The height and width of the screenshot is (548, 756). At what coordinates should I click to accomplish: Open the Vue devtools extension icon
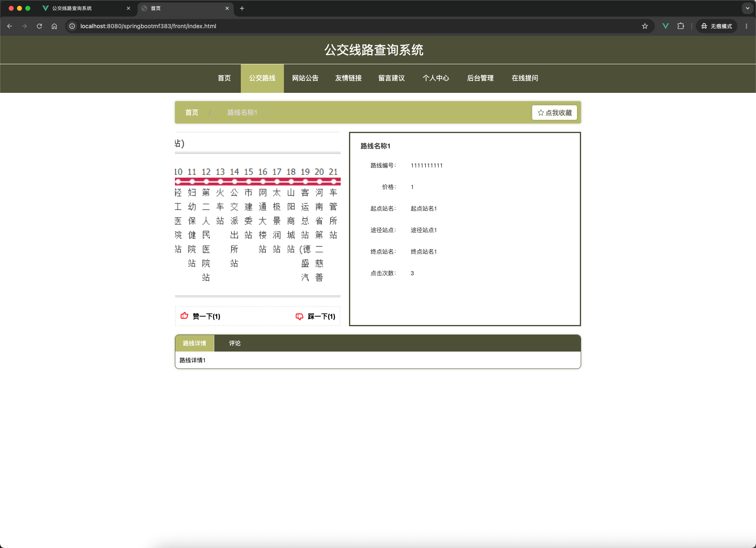pos(666,26)
